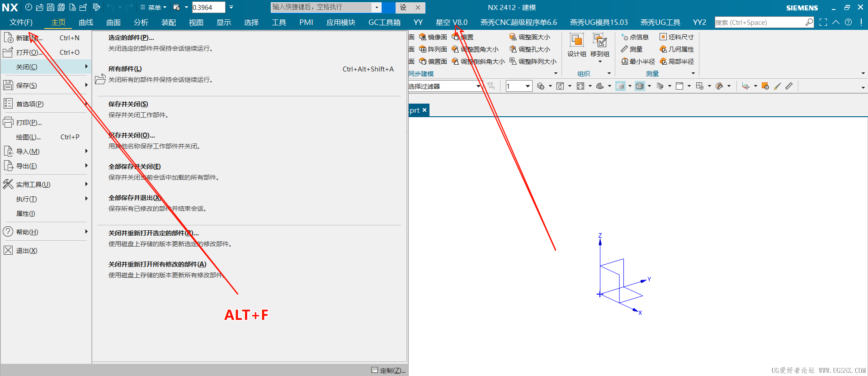The width and height of the screenshot is (868, 376).
Task: Click the 0.3964 value input field
Action: [208, 7]
